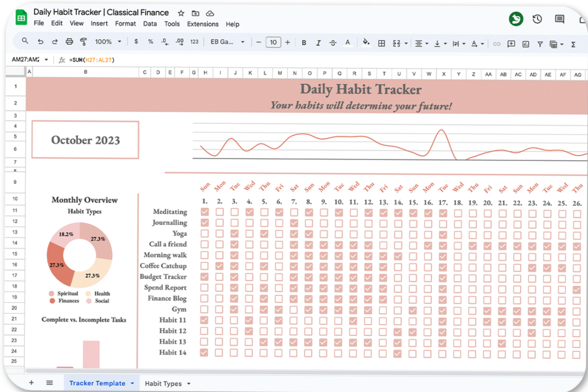Click the Format as currency icon
This screenshot has height=392, width=588.
coord(136,42)
